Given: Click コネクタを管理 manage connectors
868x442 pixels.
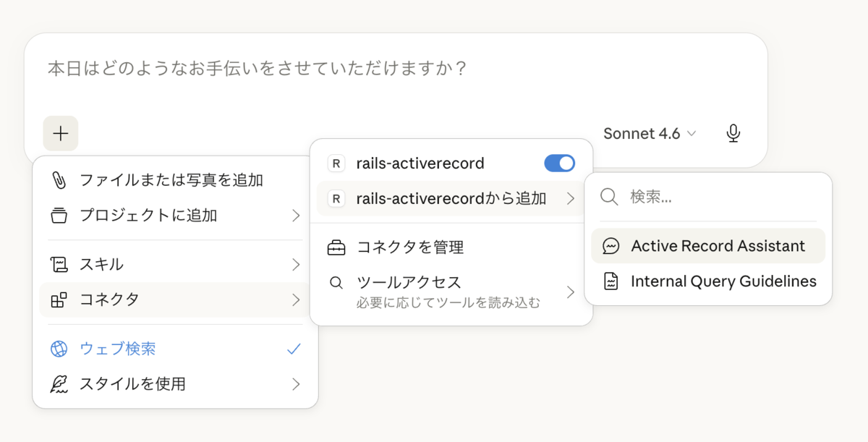Looking at the screenshot, I should tap(451, 247).
